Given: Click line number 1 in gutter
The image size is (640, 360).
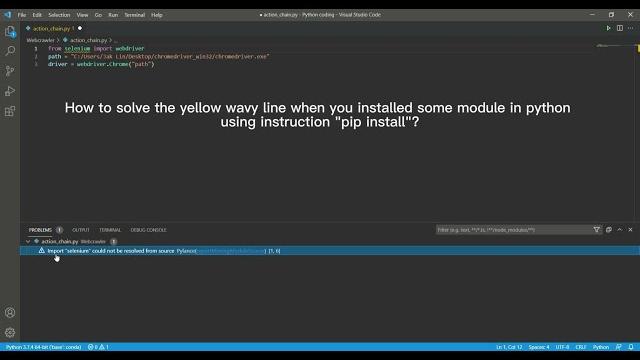Looking at the screenshot, I should [36, 48].
